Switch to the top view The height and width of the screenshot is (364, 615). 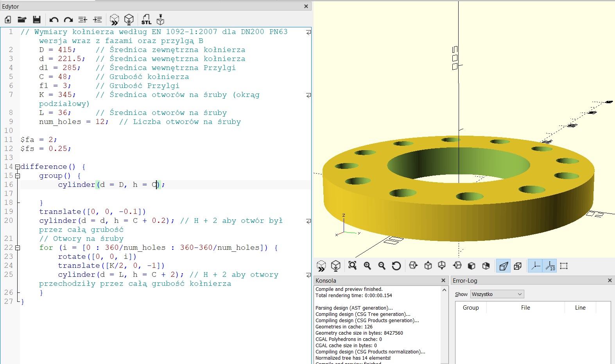428,266
